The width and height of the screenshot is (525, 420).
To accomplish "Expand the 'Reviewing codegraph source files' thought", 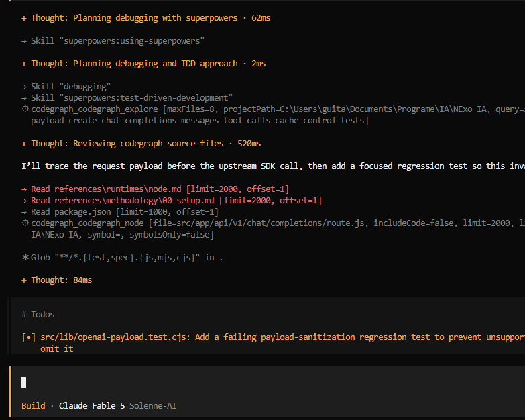I will pyautogui.click(x=141, y=144).
